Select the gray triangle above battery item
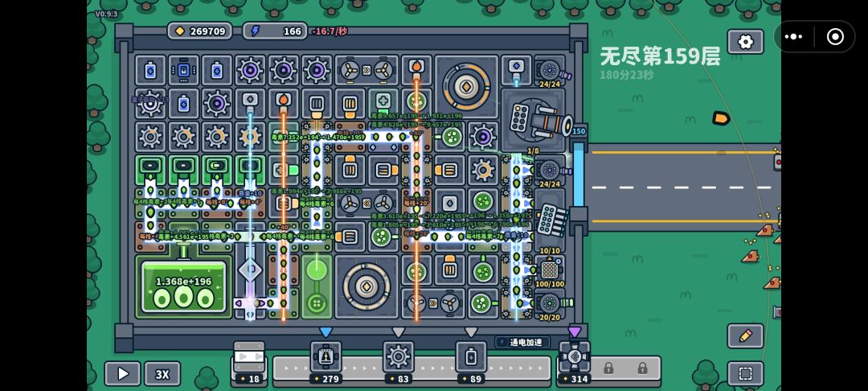The height and width of the screenshot is (391, 868). pyautogui.click(x=470, y=332)
